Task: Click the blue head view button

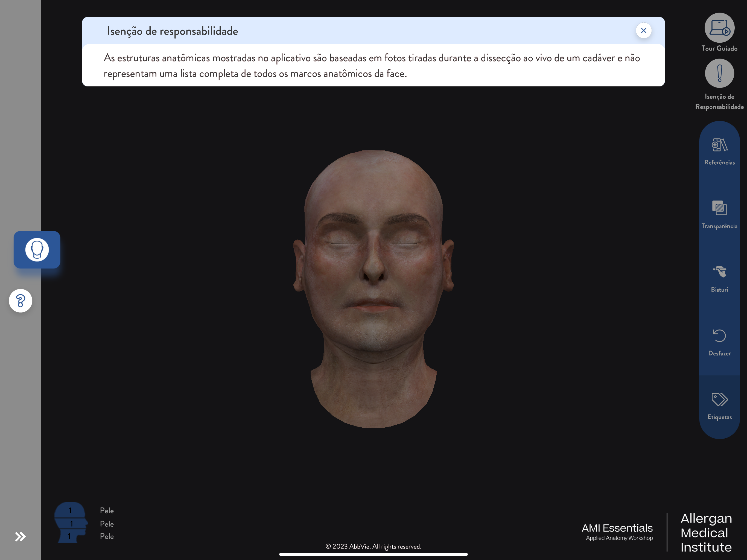Action: (37, 250)
